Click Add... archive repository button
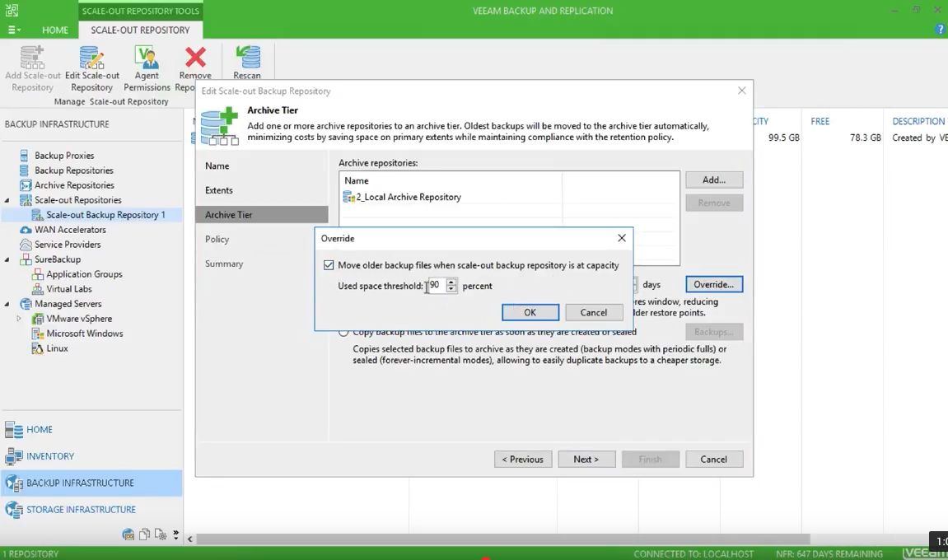Screen dimensions: 948x560 tap(714, 180)
